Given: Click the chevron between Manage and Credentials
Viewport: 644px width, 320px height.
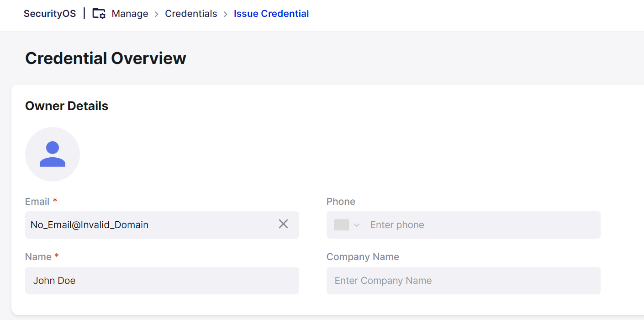Looking at the screenshot, I should coord(157,14).
